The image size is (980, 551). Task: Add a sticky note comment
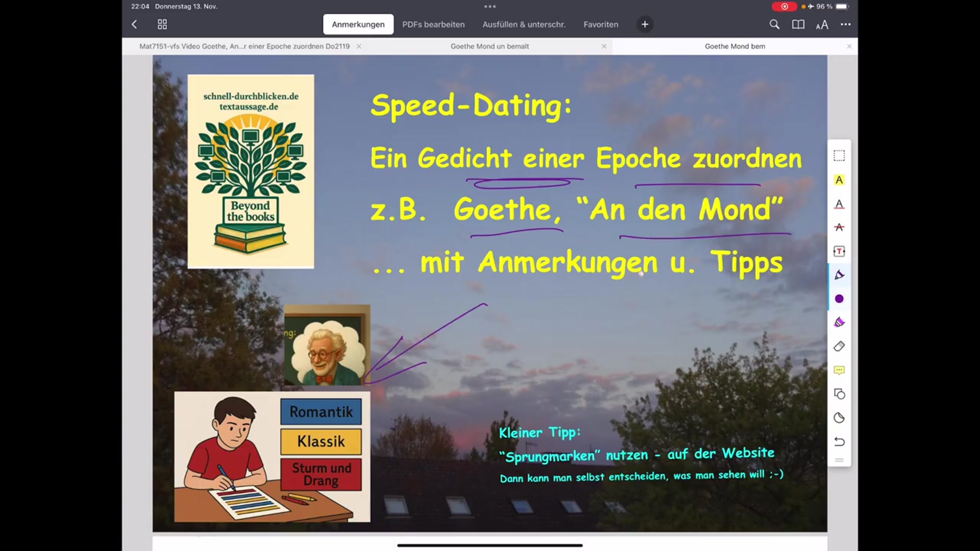pos(839,370)
